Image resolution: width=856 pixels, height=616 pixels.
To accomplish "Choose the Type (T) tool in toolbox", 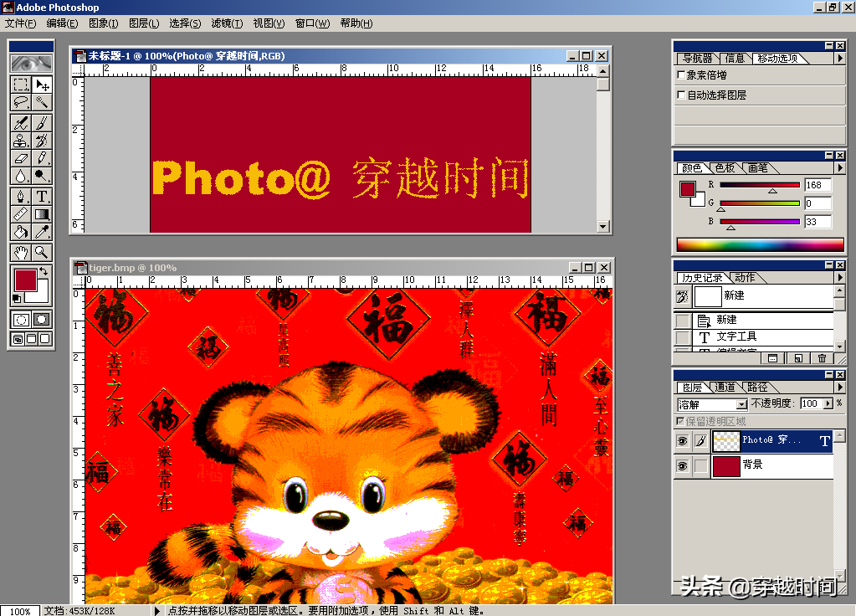I will (41, 197).
